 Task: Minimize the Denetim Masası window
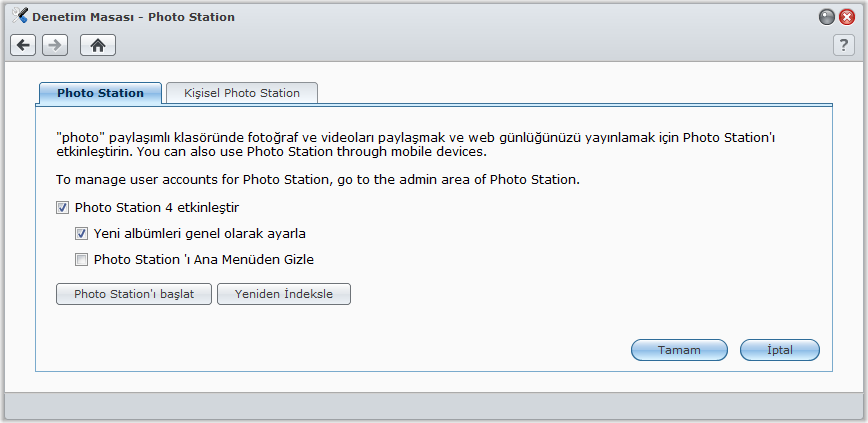(x=827, y=17)
